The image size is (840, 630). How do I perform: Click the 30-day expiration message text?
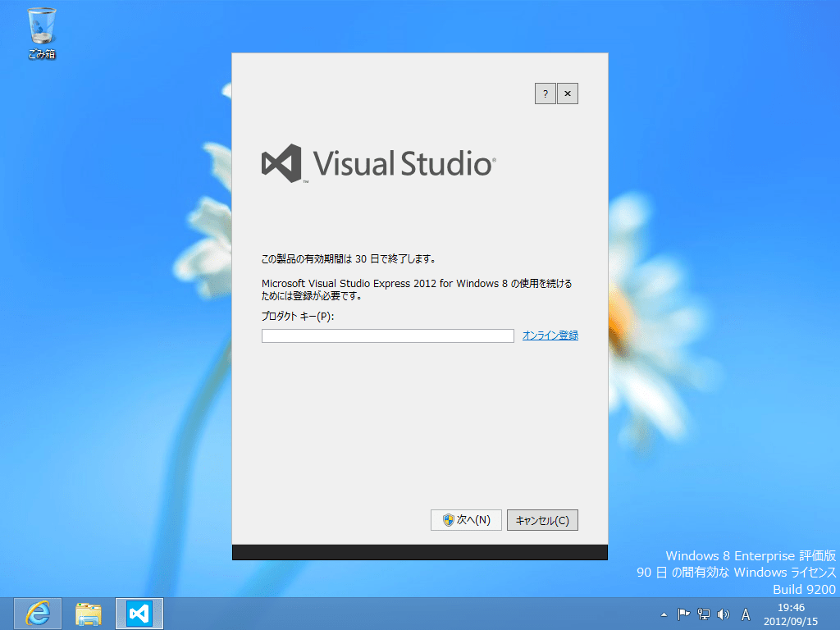click(348, 258)
